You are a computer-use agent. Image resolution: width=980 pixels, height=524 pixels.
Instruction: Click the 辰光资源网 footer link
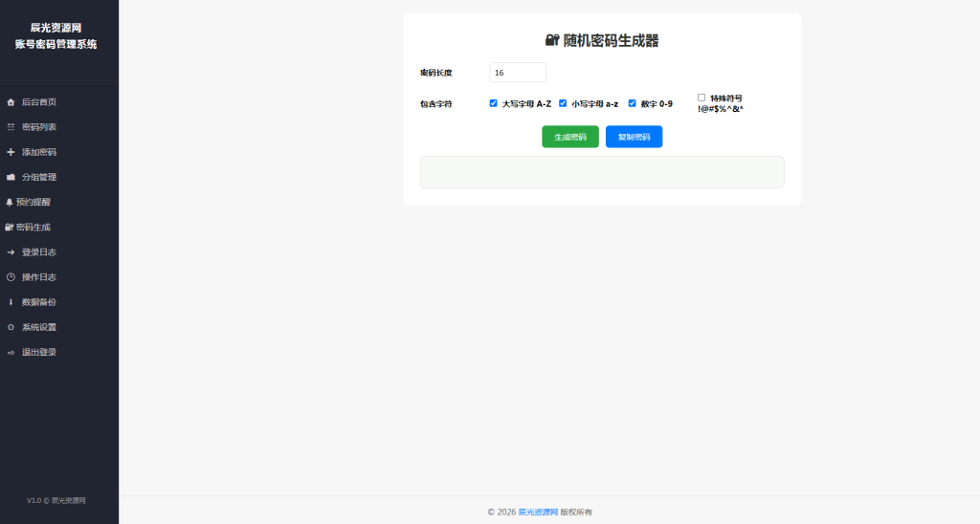tap(538, 513)
